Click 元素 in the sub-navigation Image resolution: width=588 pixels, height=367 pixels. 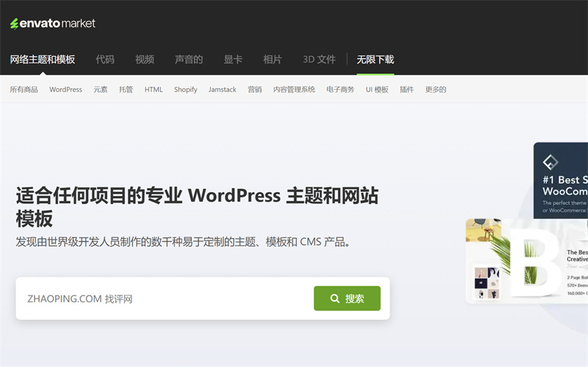[x=101, y=89]
